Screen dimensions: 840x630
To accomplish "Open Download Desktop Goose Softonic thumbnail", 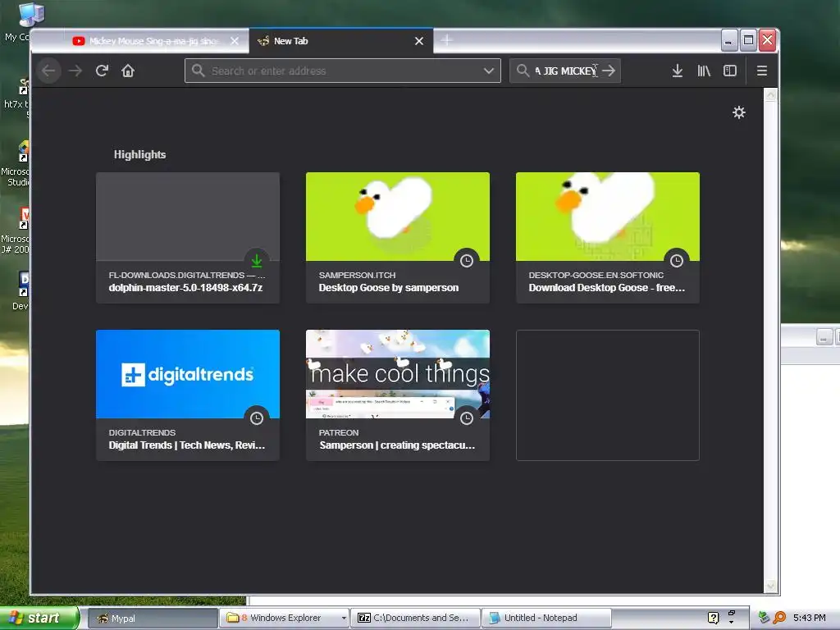I will point(608,217).
